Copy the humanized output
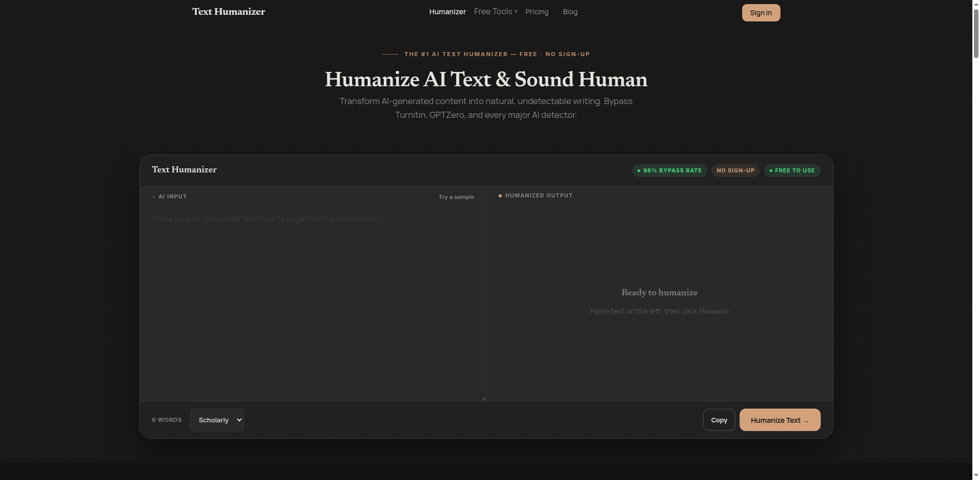This screenshot has width=980, height=480. coord(719,420)
